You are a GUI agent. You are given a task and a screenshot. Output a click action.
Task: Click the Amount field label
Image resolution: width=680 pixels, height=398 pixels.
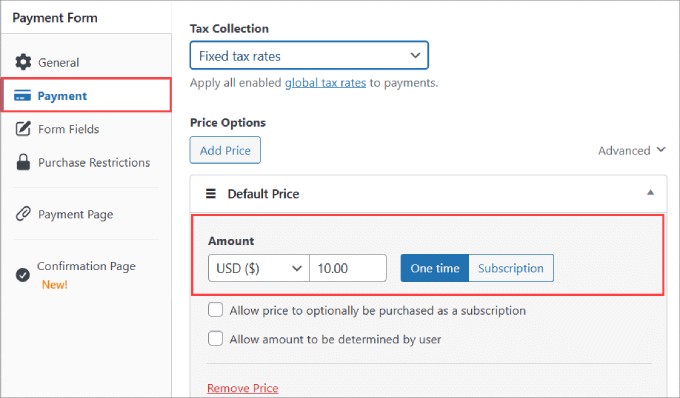click(231, 241)
